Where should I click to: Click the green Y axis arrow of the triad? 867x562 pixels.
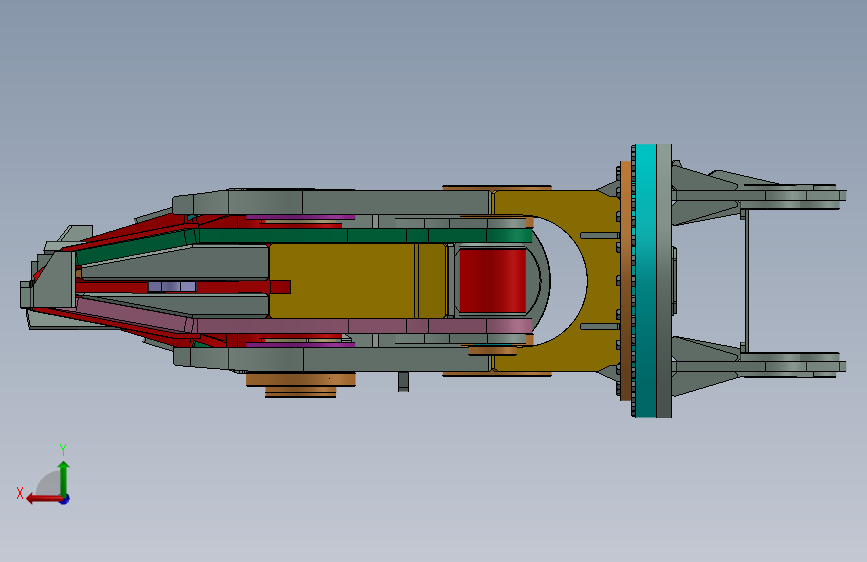pos(64,478)
